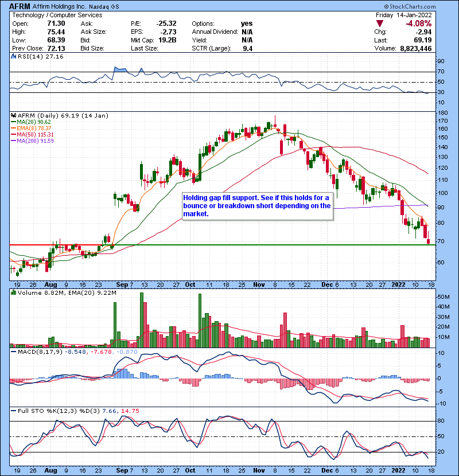
Task: Click the Prev Close value 72.13
Action: (x=56, y=48)
